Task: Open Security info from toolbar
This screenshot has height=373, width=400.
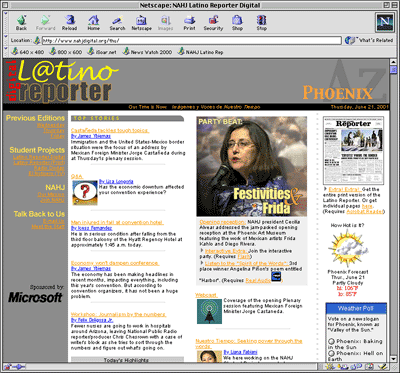Action: point(213,23)
